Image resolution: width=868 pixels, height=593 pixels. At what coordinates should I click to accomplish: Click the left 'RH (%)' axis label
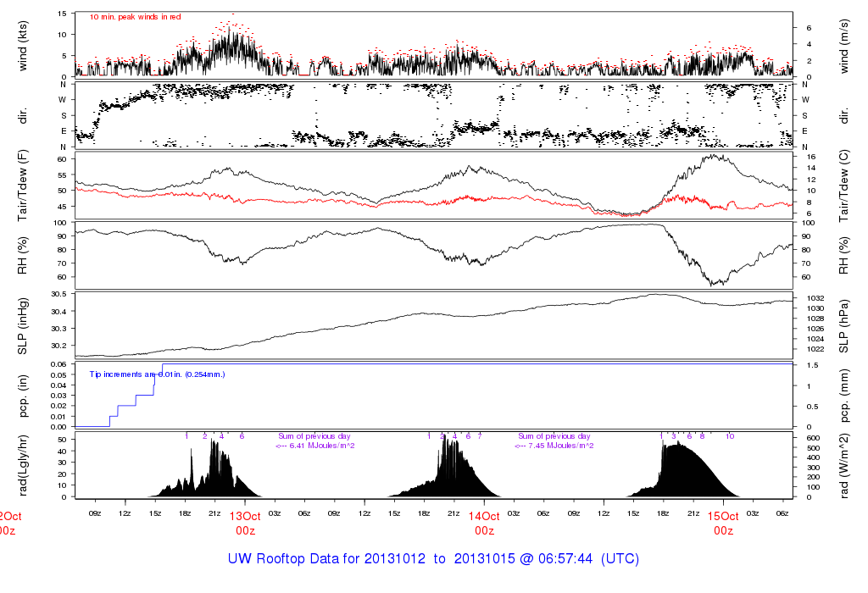click(x=23, y=256)
